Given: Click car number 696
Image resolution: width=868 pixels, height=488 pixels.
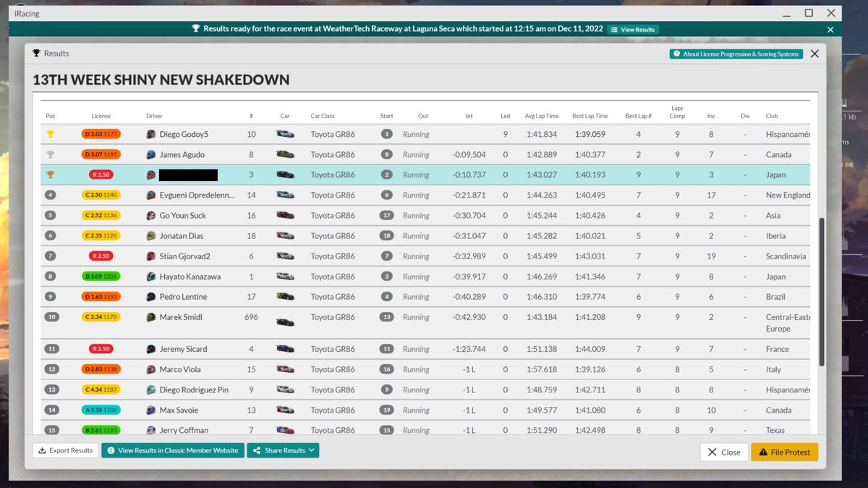Looking at the screenshot, I should [251, 316].
